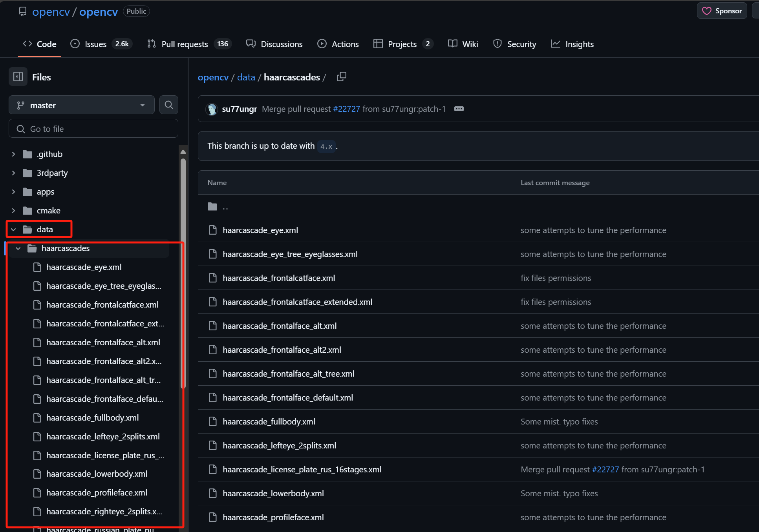
Task: Expand the .github folder chevron
Action: coord(13,154)
